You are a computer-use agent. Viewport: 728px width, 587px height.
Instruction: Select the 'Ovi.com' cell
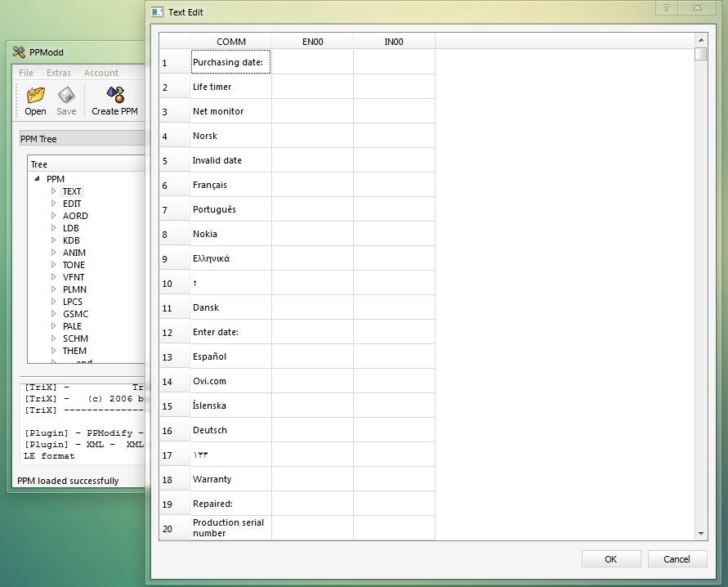(x=230, y=381)
